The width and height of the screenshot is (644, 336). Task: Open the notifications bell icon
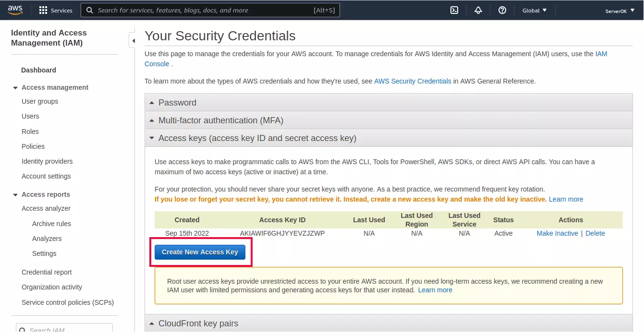(478, 10)
